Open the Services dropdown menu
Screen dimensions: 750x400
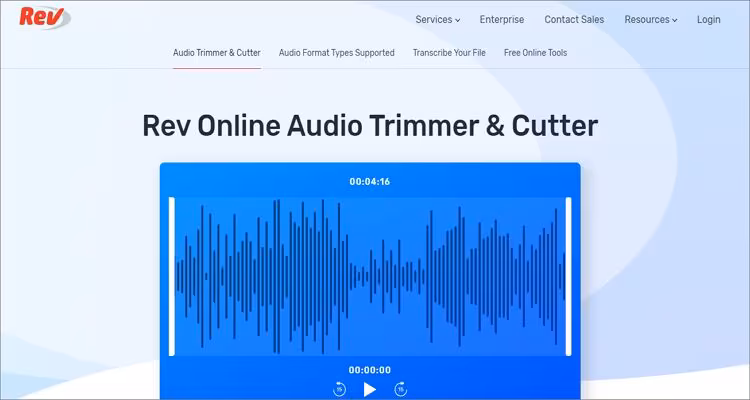438,20
